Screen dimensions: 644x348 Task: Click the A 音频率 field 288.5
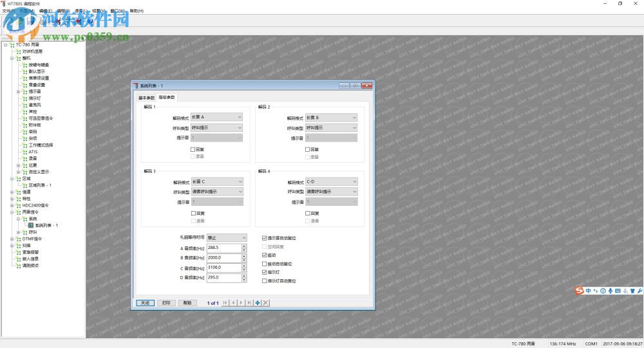point(224,248)
